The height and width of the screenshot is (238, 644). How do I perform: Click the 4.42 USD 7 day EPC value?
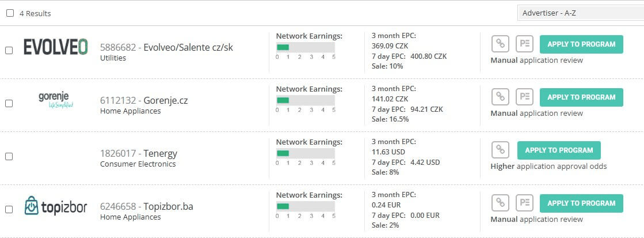point(425,163)
